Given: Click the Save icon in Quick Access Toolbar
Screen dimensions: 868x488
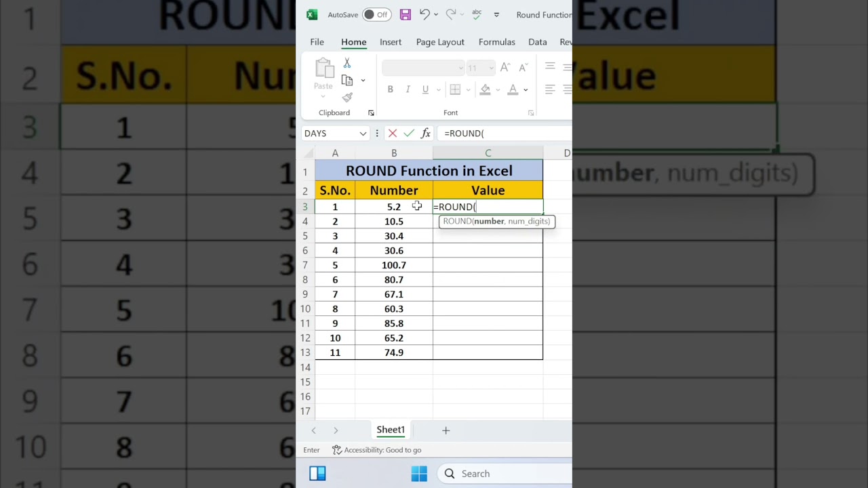Looking at the screenshot, I should pyautogui.click(x=405, y=14).
